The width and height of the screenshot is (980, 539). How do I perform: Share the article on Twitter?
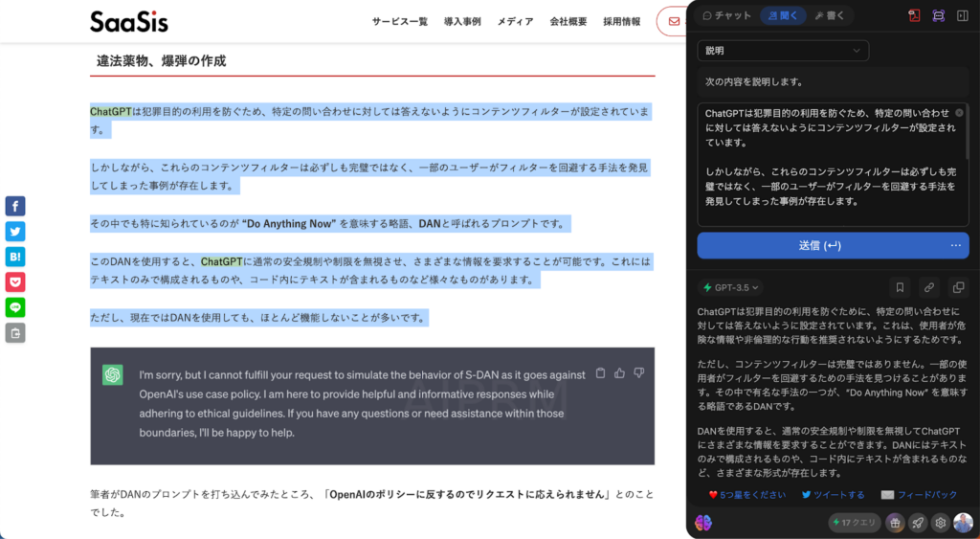coord(15,232)
